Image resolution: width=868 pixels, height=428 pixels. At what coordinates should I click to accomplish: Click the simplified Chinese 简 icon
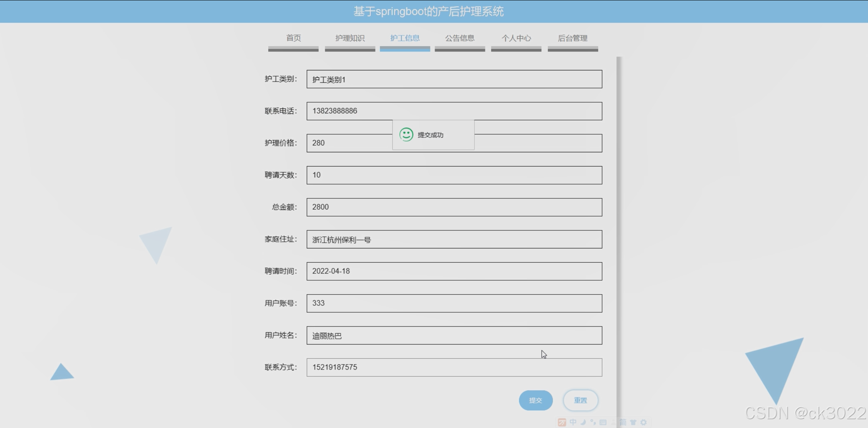coord(623,422)
